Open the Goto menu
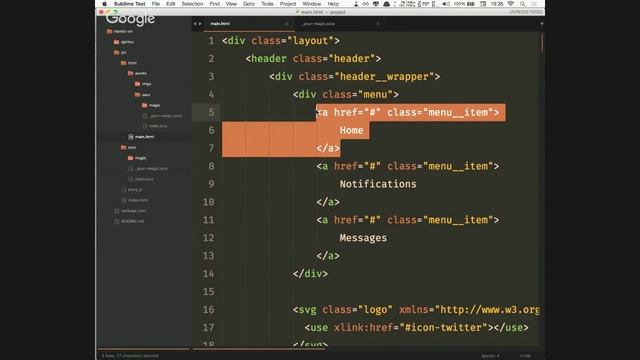 (x=249, y=4)
